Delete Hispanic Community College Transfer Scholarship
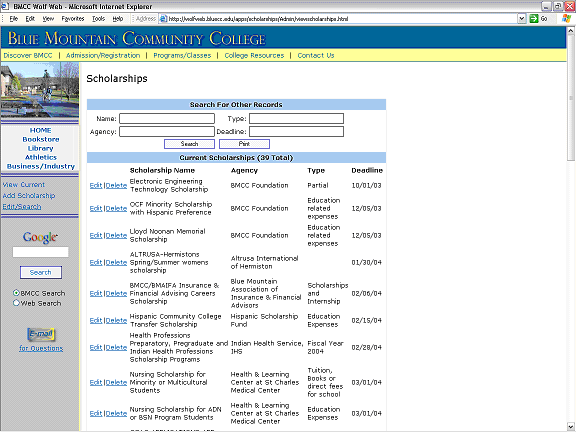This screenshot has height=432, width=576. 116,320
